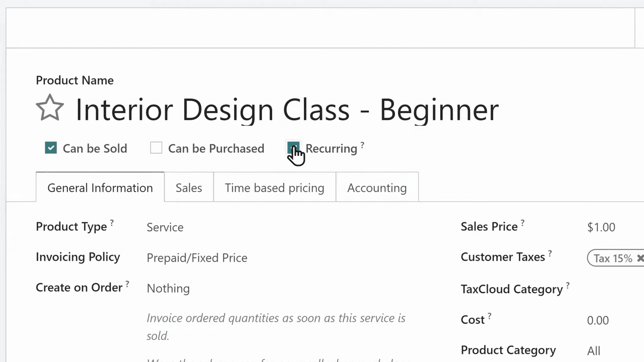644x362 pixels.
Task: Click the Sales Price help question mark
Action: click(x=523, y=223)
